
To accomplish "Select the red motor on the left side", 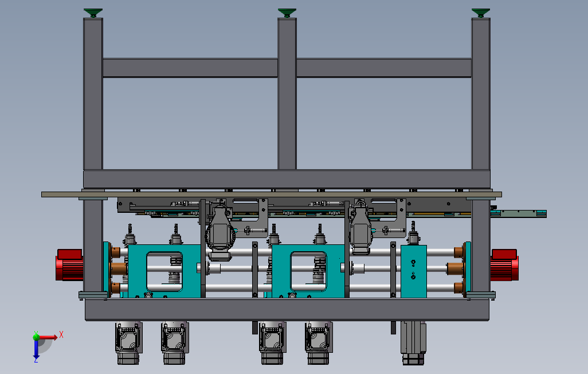I will [x=69, y=265].
